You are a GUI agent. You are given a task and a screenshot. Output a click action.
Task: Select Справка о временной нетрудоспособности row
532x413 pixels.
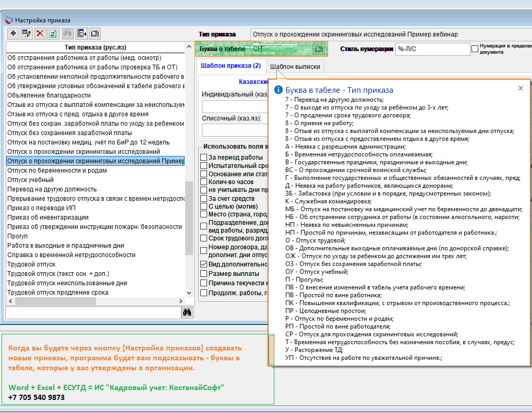(95, 255)
